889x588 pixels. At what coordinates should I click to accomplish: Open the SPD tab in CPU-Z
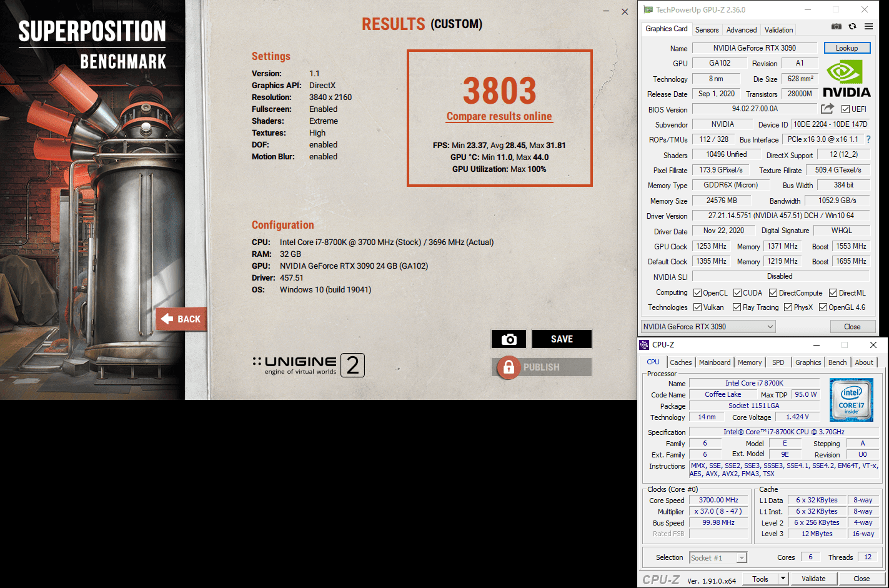point(778,362)
